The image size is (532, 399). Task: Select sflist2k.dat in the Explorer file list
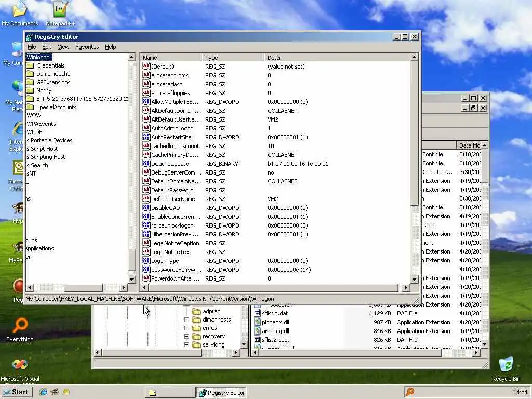[275, 340]
